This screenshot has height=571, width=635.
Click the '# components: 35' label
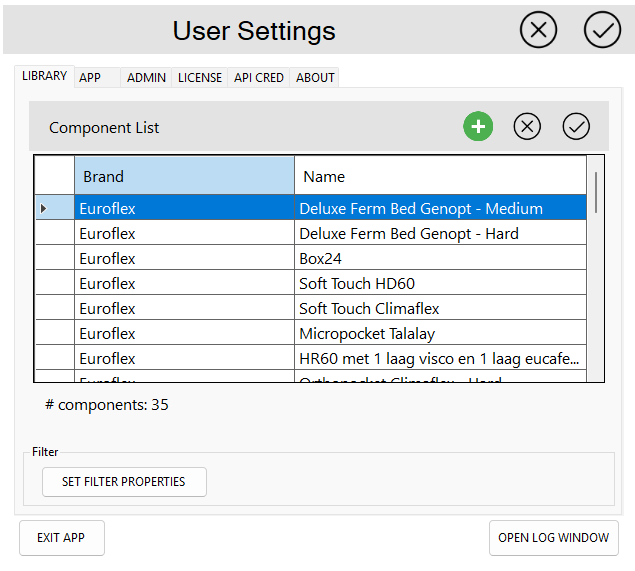pyautogui.click(x=107, y=405)
